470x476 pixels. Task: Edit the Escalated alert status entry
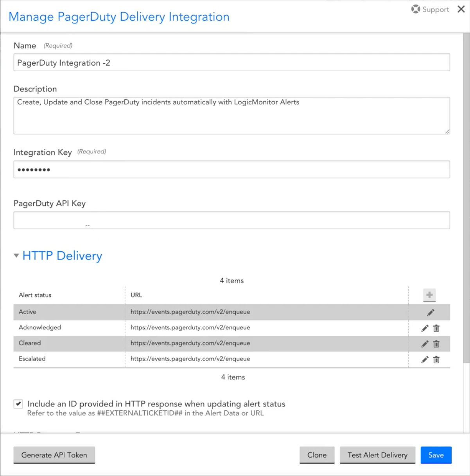(x=425, y=360)
